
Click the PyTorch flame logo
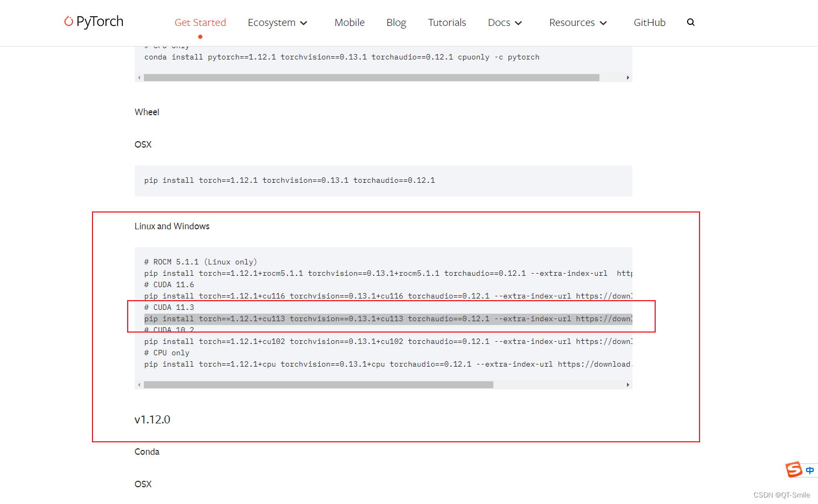69,21
